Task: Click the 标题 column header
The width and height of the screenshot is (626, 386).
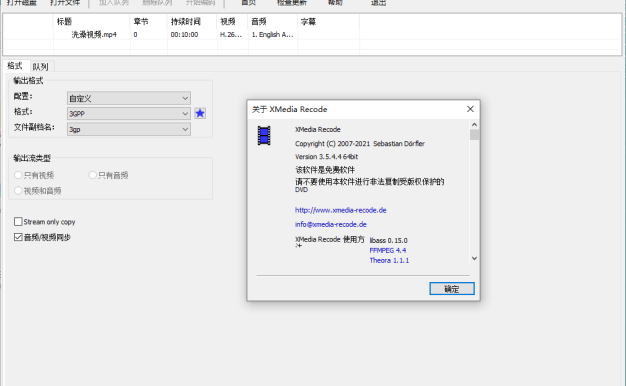Action: 92,22
